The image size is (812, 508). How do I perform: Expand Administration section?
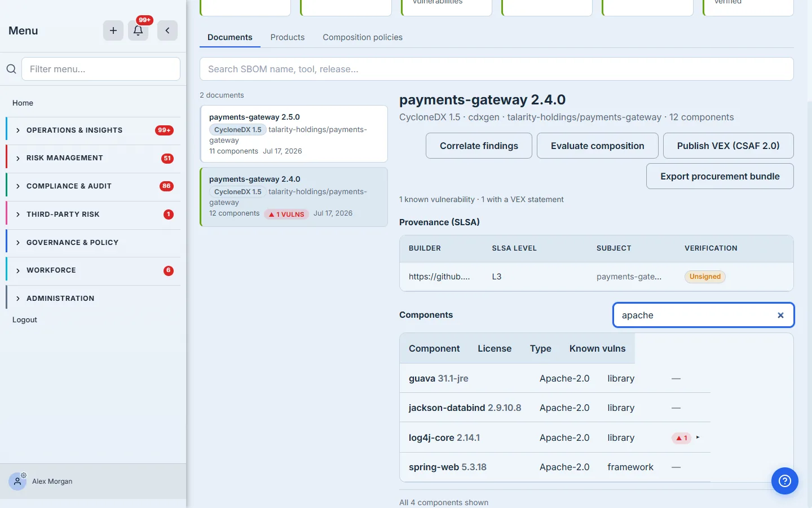[x=93, y=299]
